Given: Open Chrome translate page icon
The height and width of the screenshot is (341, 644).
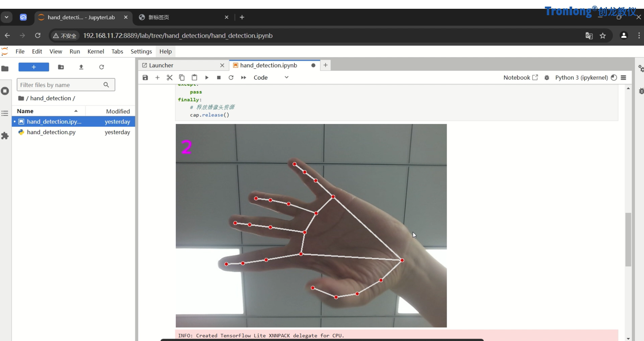Looking at the screenshot, I should coord(589,35).
